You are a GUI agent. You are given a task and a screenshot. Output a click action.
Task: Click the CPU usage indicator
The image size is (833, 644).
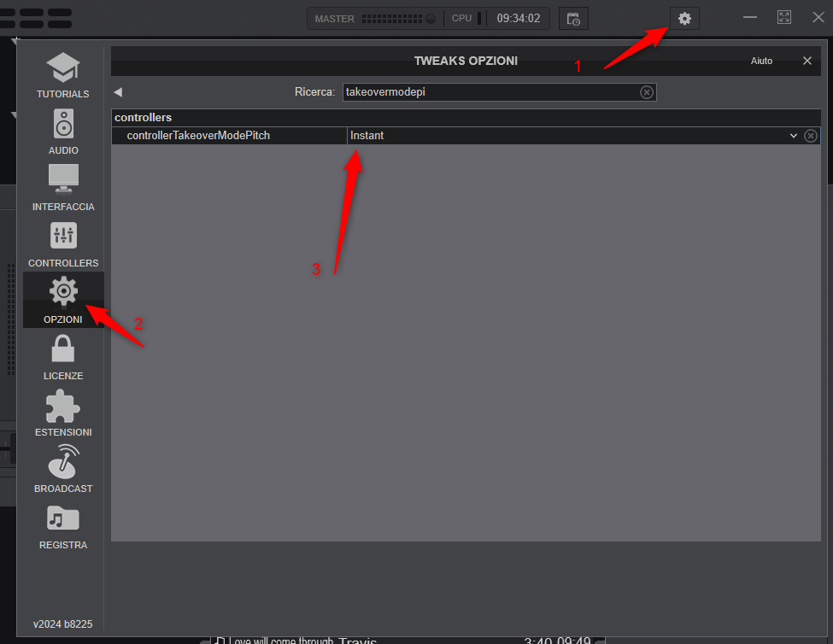(466, 19)
